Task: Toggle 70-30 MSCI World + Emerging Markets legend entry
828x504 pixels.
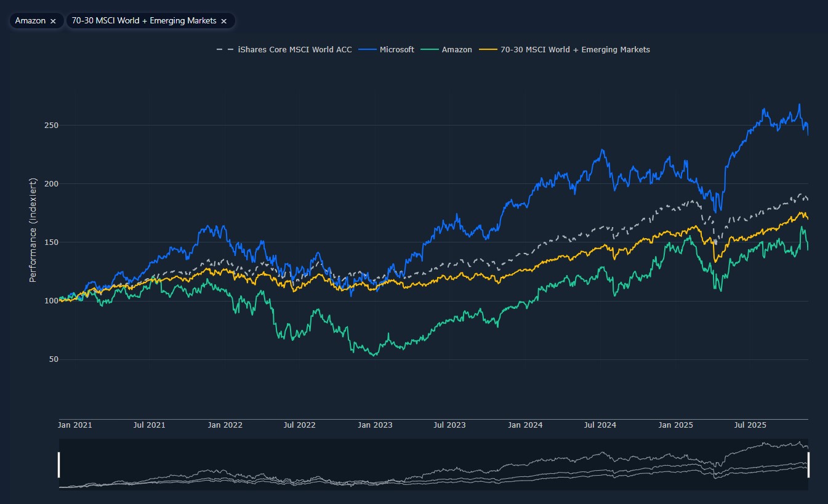Action: (565, 49)
